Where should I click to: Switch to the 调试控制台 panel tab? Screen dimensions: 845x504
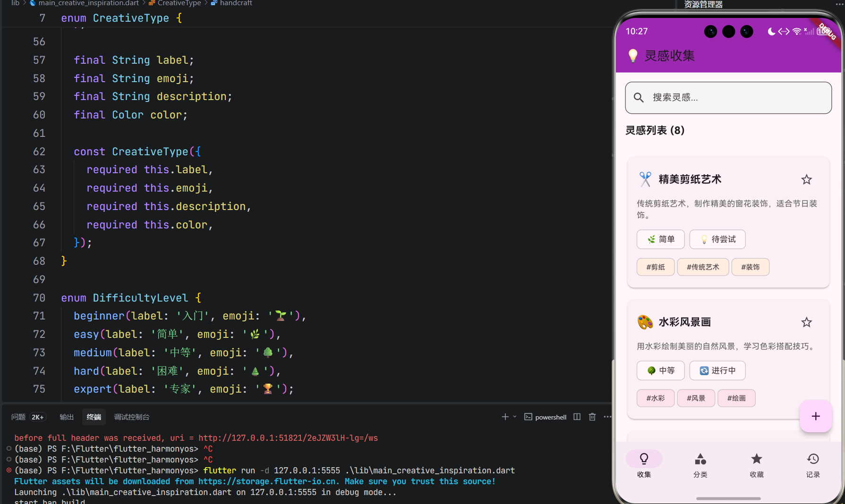pyautogui.click(x=132, y=417)
